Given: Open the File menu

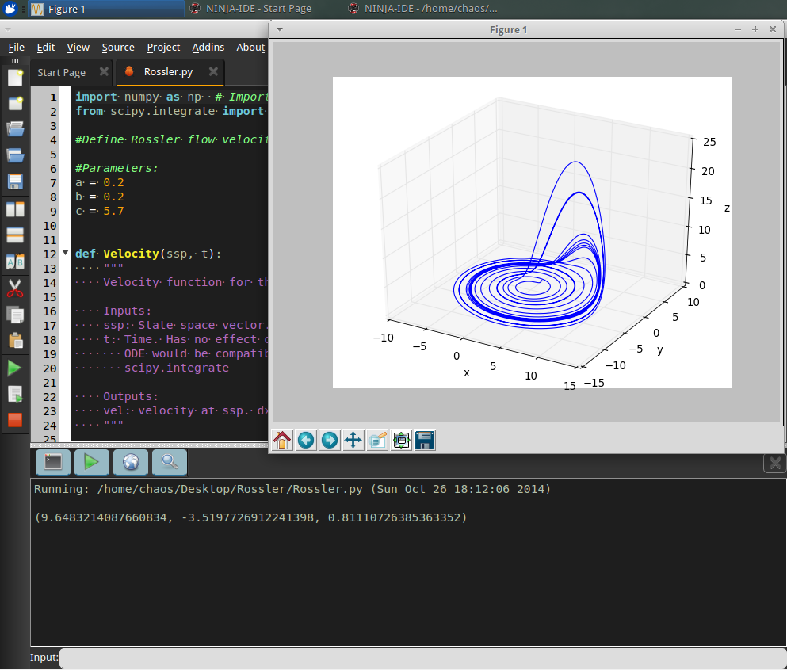Looking at the screenshot, I should pos(16,48).
